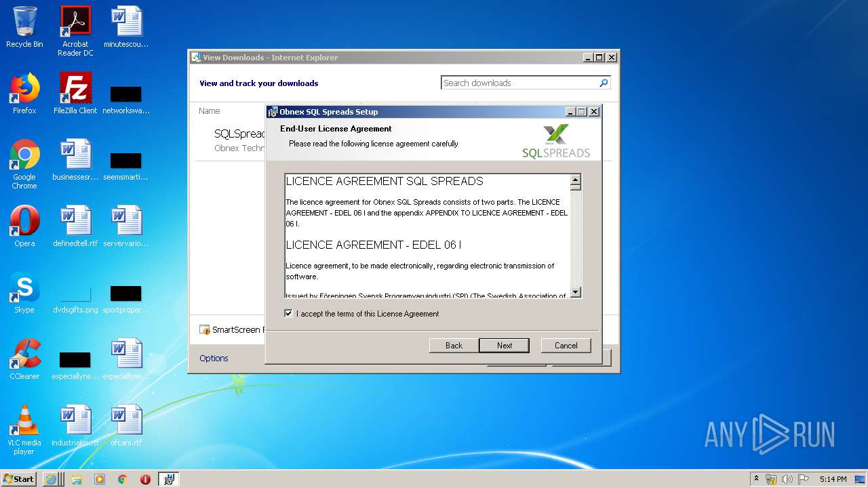
Task: Select the businessesr... Word document icon
Action: click(x=75, y=160)
